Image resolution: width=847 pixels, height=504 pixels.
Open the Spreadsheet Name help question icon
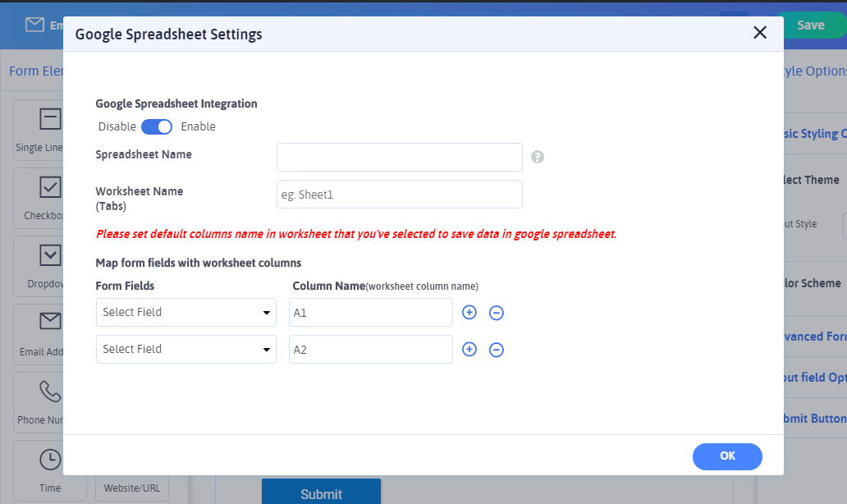point(537,158)
